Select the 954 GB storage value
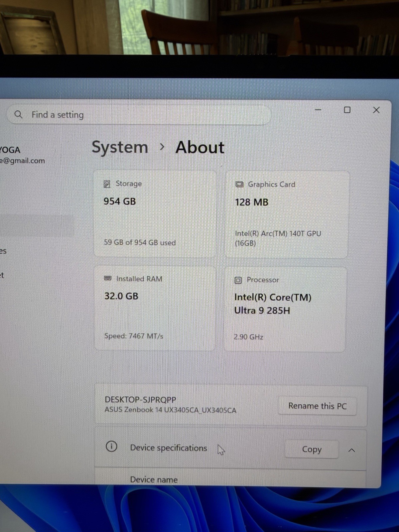This screenshot has width=399, height=532. click(120, 201)
